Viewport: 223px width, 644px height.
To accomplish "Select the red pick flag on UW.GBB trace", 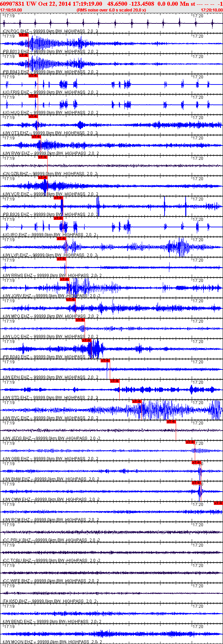I will point(190,442).
